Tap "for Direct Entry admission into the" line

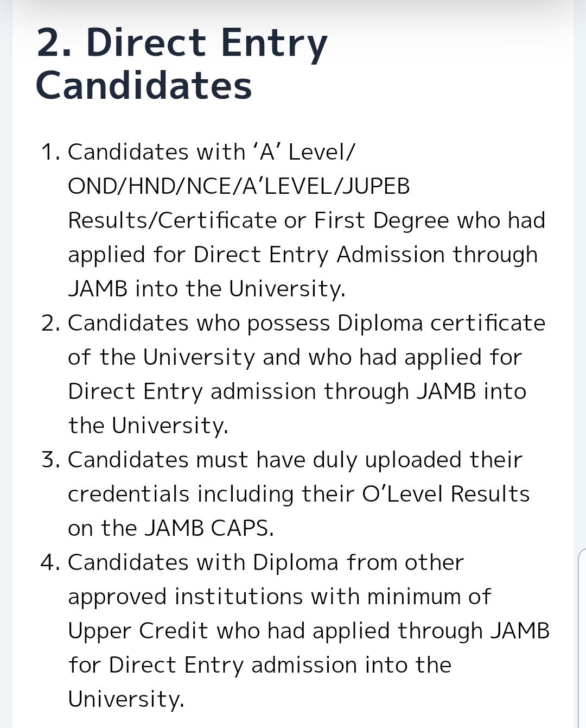click(259, 665)
